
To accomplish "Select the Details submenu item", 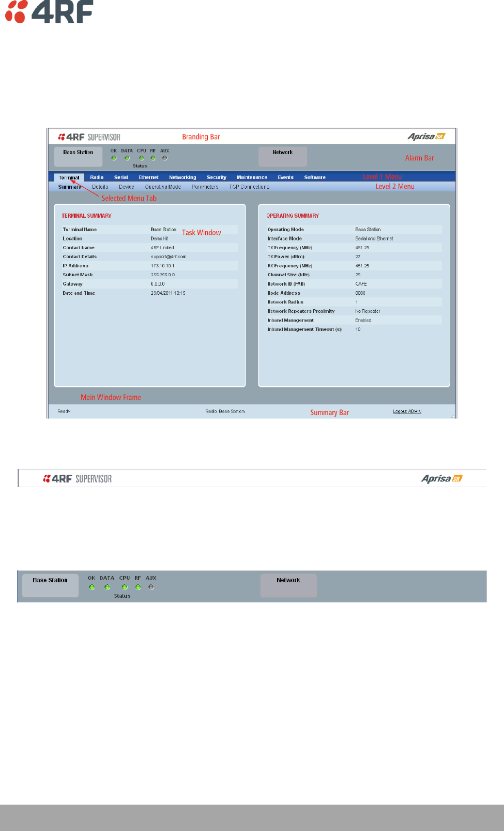I will pyautogui.click(x=100, y=187).
